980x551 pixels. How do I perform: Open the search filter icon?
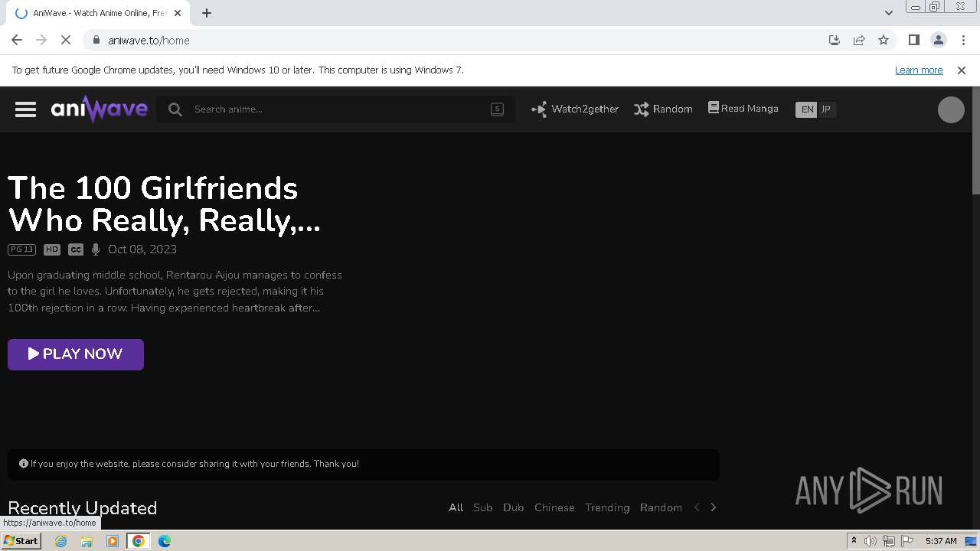click(497, 109)
